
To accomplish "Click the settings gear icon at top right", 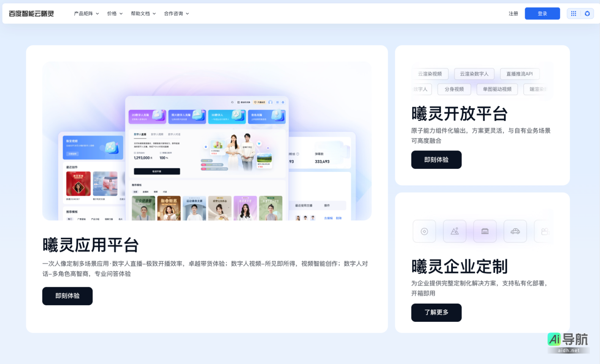I will [587, 13].
